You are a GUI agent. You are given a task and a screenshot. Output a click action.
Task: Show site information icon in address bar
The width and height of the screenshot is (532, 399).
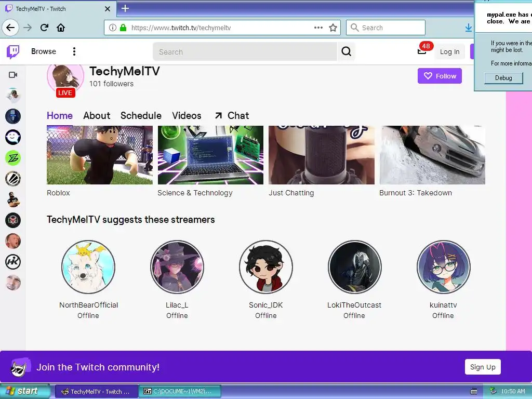click(x=113, y=28)
